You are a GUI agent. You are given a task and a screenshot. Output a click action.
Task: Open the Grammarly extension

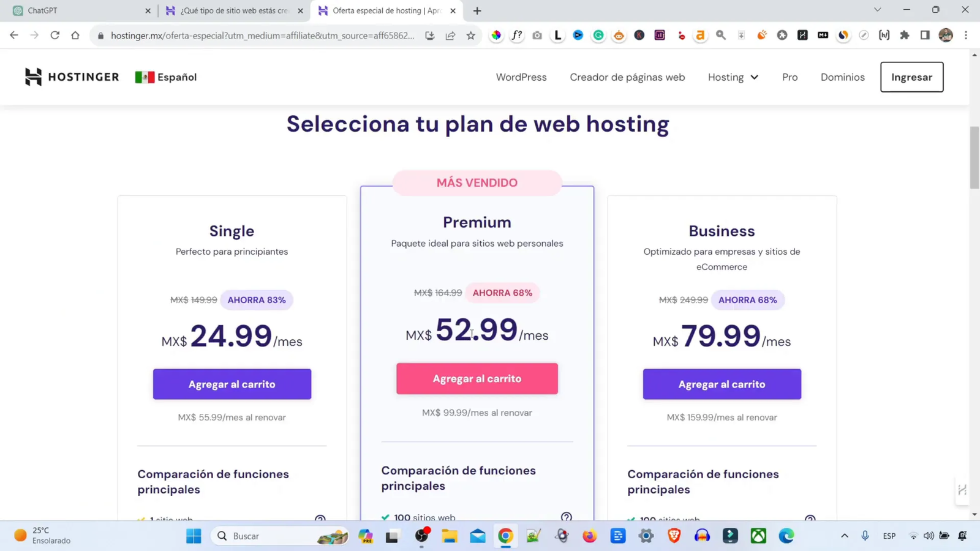(x=598, y=36)
